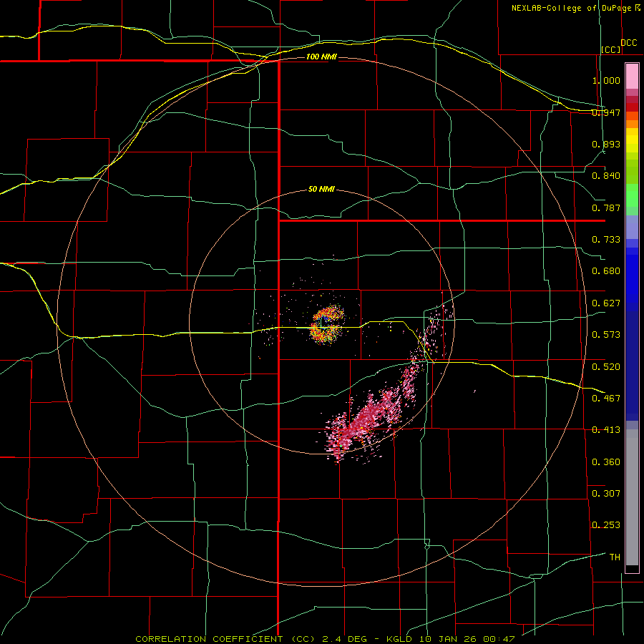The image size is (644, 644).
Task: Click the 0.627 scale value
Action: [x=606, y=303]
